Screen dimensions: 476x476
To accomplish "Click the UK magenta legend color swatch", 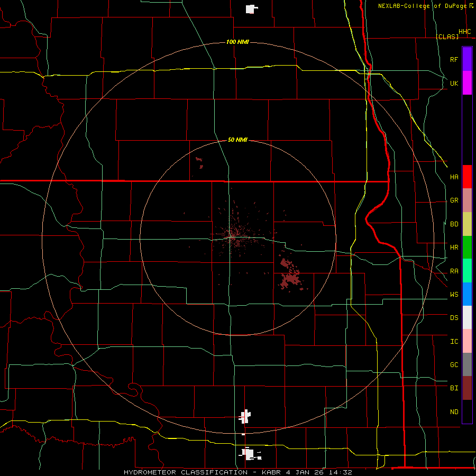I will pos(467,83).
